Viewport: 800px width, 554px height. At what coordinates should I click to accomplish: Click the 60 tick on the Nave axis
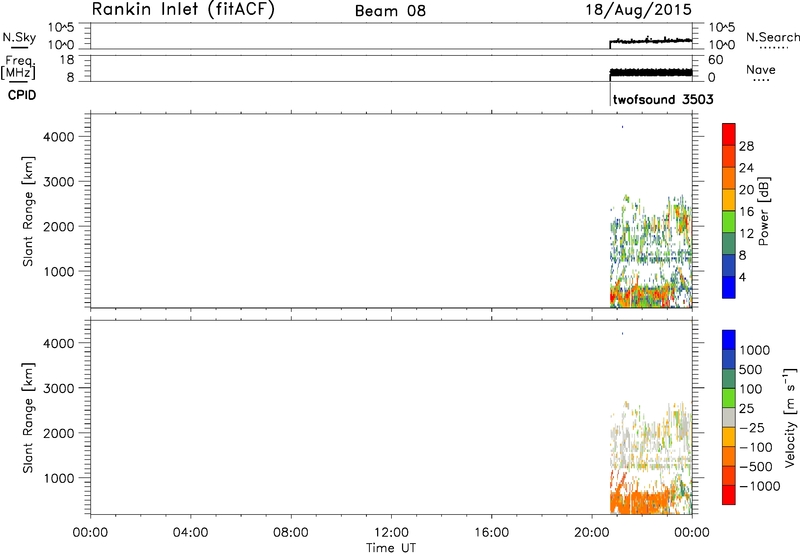(715, 60)
